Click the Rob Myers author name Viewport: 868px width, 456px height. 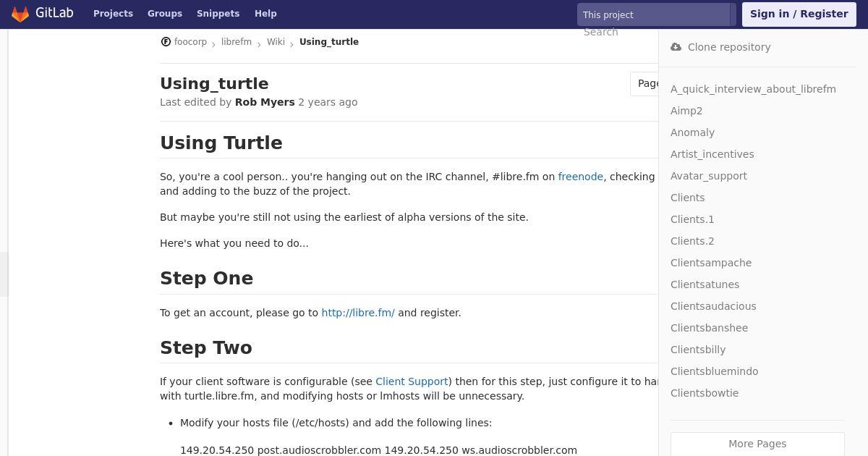coord(265,102)
